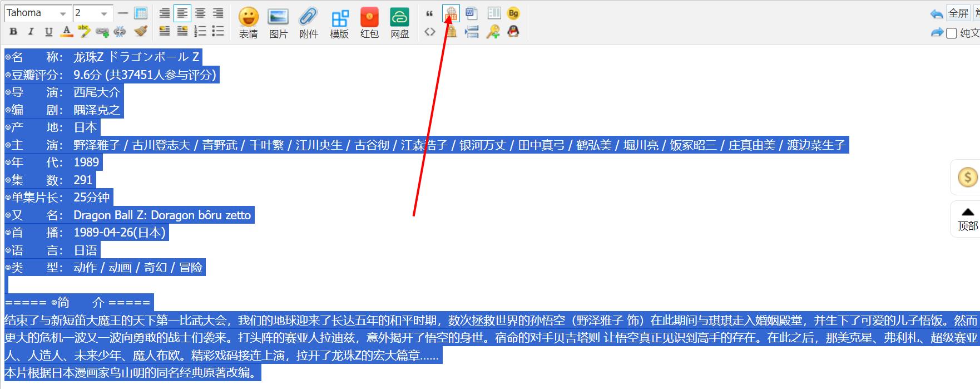Click the 单集片长: 25分钟 line
The height and width of the screenshot is (389, 980).
click(x=59, y=198)
